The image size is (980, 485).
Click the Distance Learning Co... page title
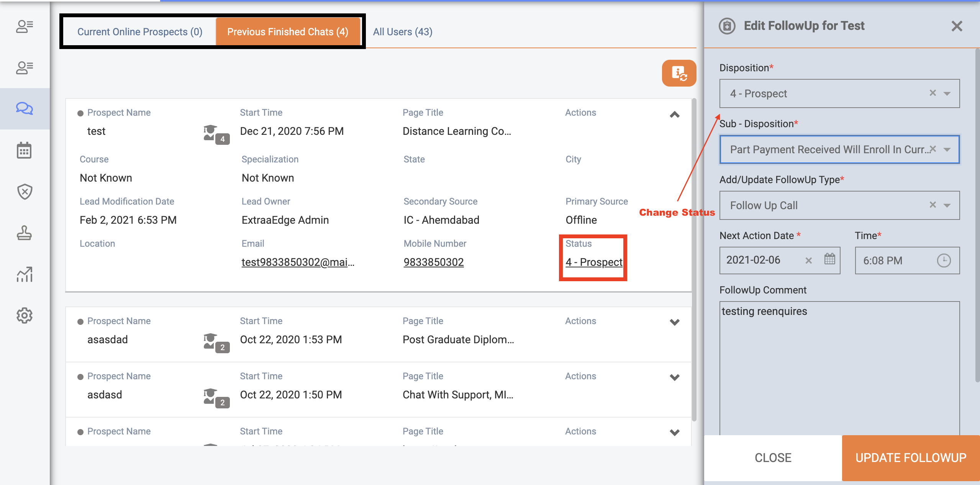[457, 131]
